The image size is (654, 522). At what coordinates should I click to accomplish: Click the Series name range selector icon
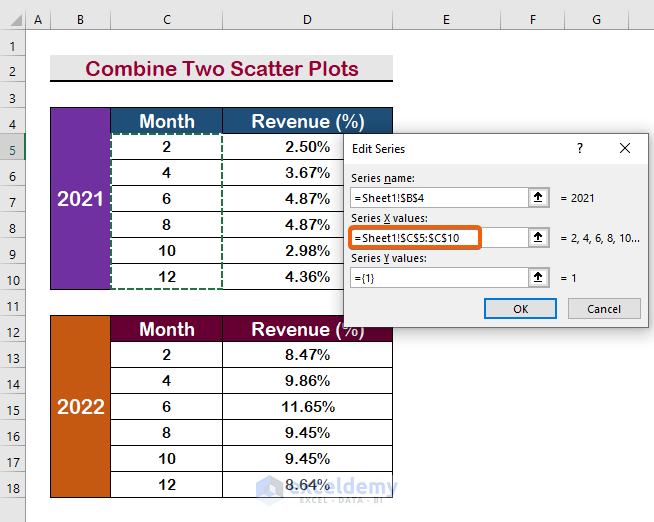[539, 198]
